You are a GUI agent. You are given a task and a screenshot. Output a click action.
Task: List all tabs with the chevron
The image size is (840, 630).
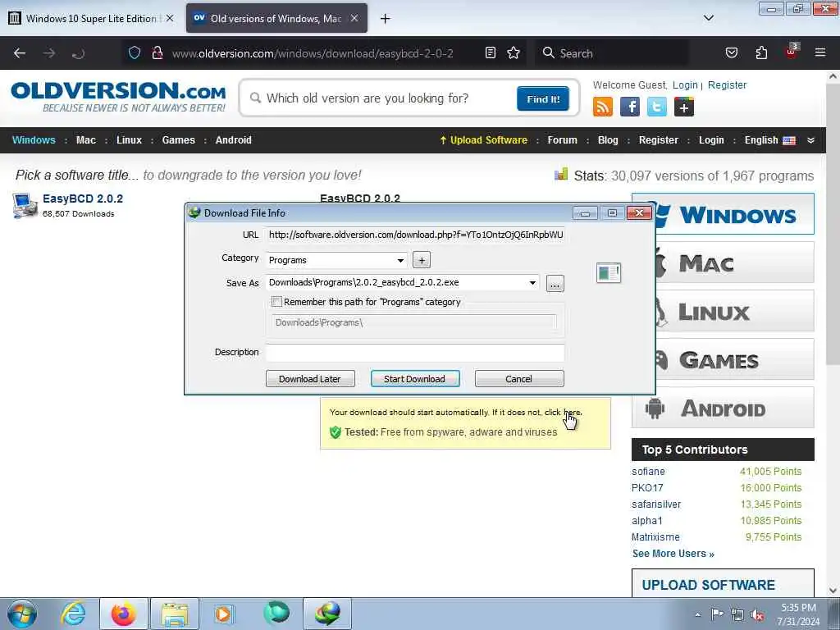click(708, 18)
